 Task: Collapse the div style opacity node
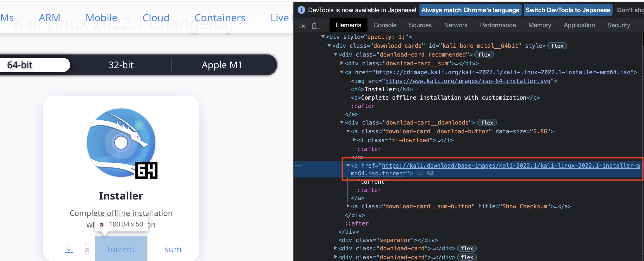pos(323,37)
